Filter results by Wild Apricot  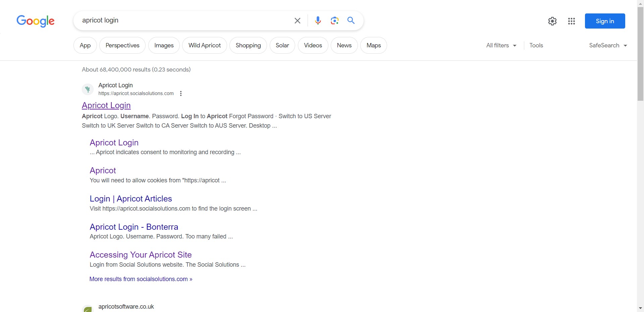coord(204,45)
